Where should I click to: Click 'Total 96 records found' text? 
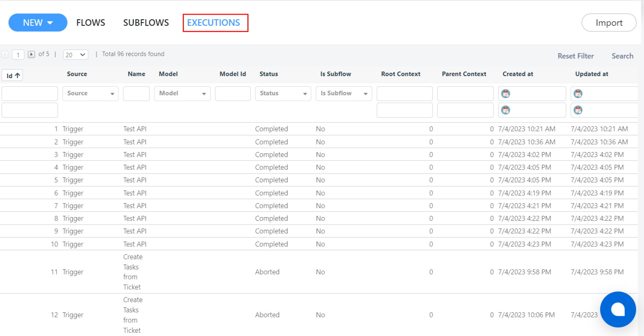(x=133, y=54)
